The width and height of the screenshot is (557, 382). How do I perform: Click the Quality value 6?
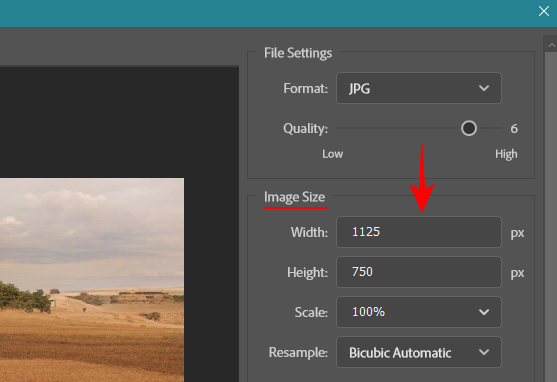pyautogui.click(x=514, y=129)
